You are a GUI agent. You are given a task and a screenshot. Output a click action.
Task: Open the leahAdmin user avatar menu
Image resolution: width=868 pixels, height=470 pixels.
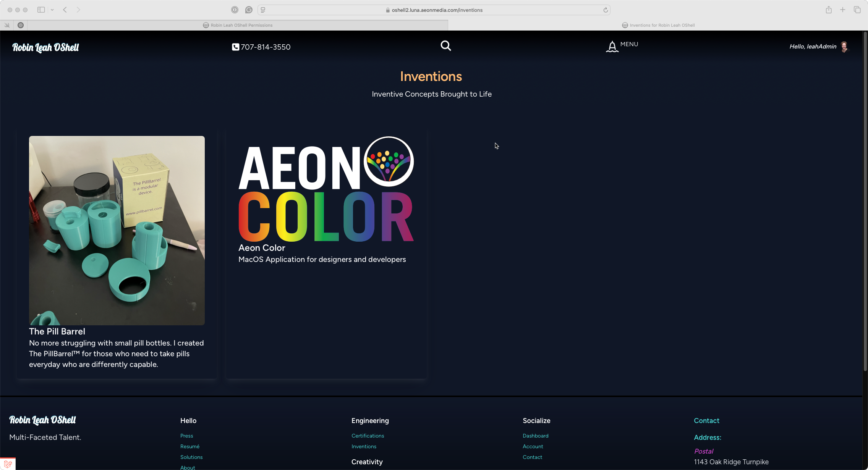[844, 47]
